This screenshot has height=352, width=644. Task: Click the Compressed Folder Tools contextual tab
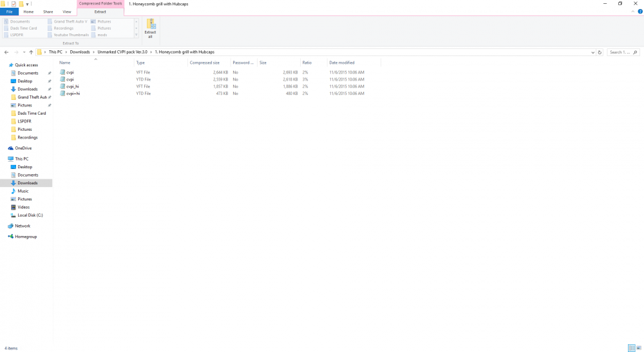(100, 3)
